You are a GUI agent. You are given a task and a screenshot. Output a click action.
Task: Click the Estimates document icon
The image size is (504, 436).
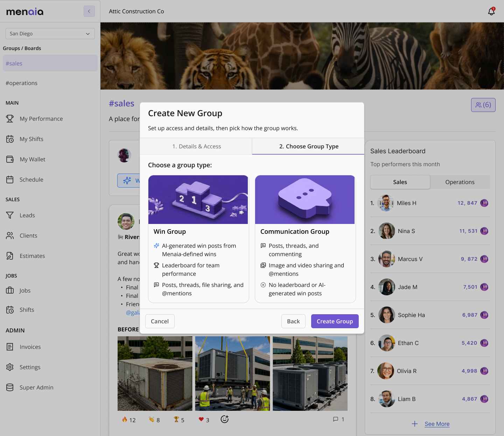point(10,256)
